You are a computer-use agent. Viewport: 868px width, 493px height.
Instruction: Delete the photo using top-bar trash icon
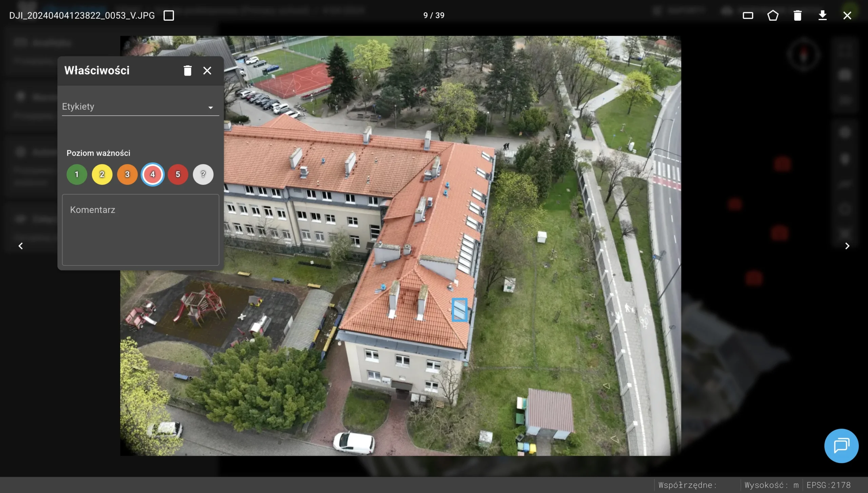click(797, 16)
